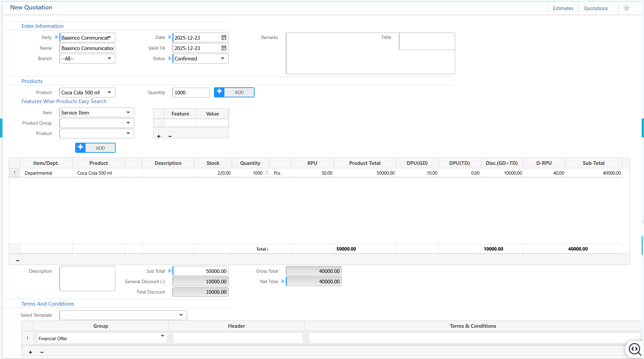Click the minus icon under Feature table
This screenshot has width=644, height=359.
click(x=170, y=136)
